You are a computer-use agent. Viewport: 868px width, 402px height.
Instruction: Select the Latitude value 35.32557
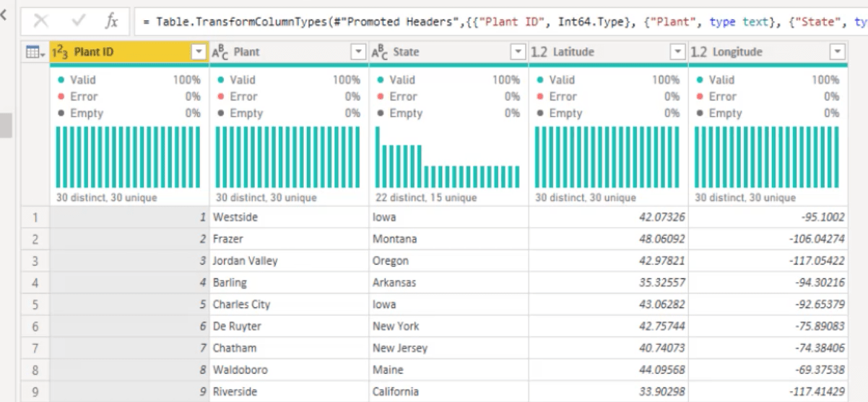pos(608,283)
